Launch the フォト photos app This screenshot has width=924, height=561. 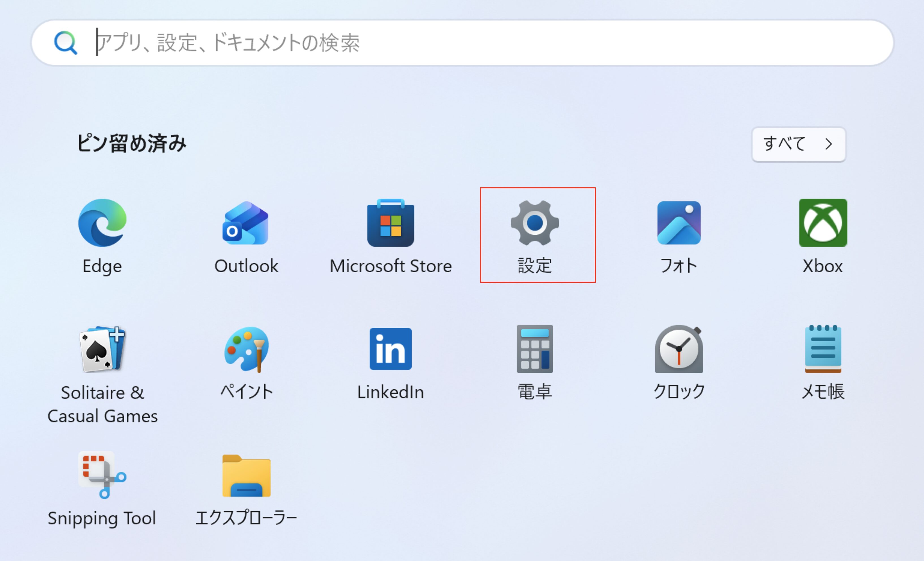678,223
